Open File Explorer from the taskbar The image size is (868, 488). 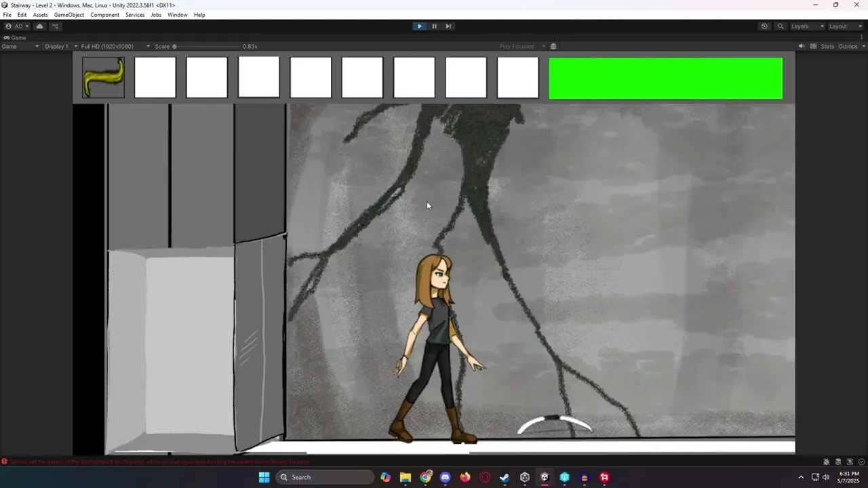pyautogui.click(x=406, y=477)
